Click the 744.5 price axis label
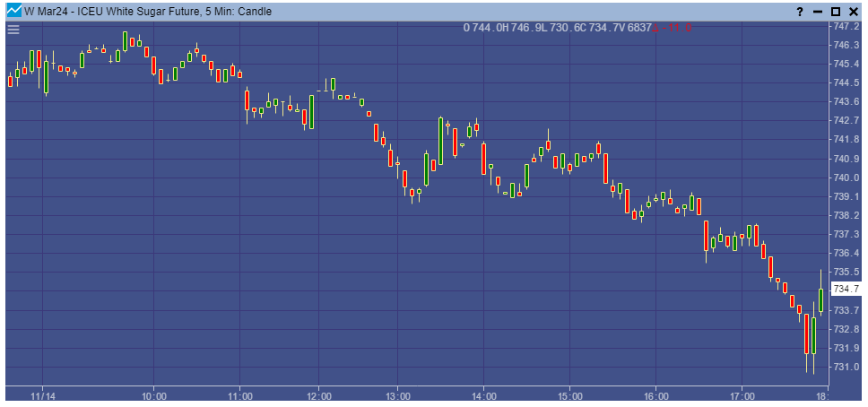 coord(846,83)
